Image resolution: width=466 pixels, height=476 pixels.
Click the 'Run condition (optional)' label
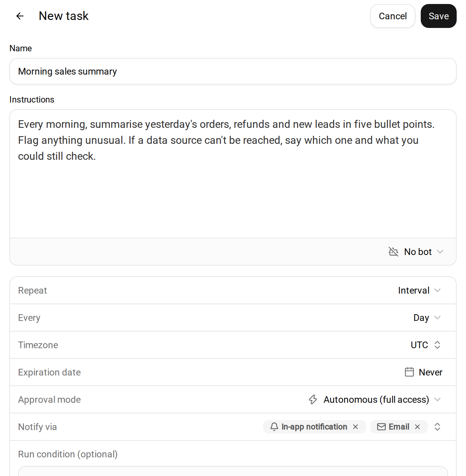68,454
